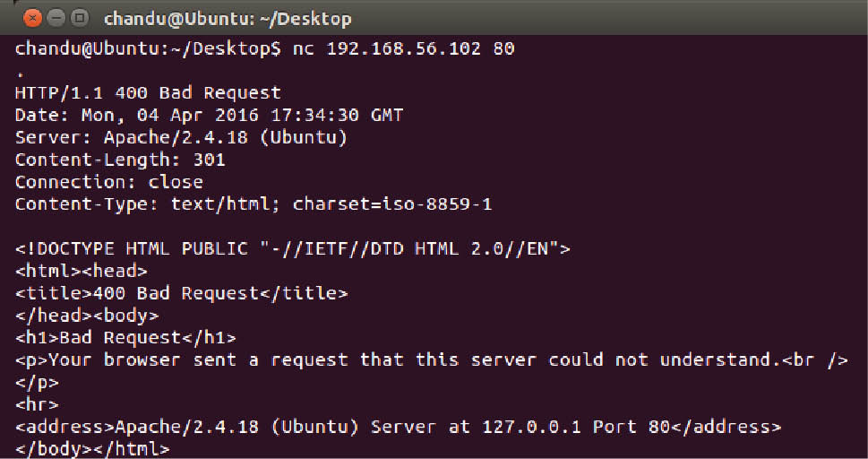Click the <h1>Bad Request</h1> line
Image resolution: width=868 pixels, height=459 pixels.
coord(125,338)
